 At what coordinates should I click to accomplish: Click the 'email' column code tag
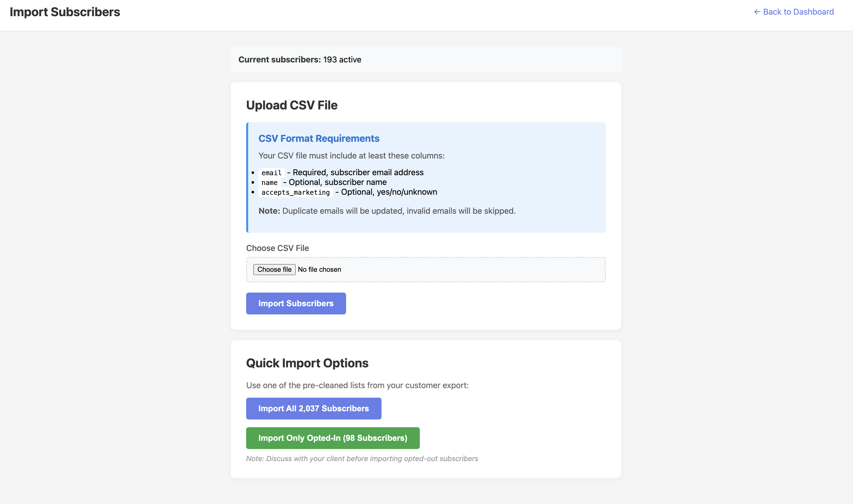(x=271, y=173)
